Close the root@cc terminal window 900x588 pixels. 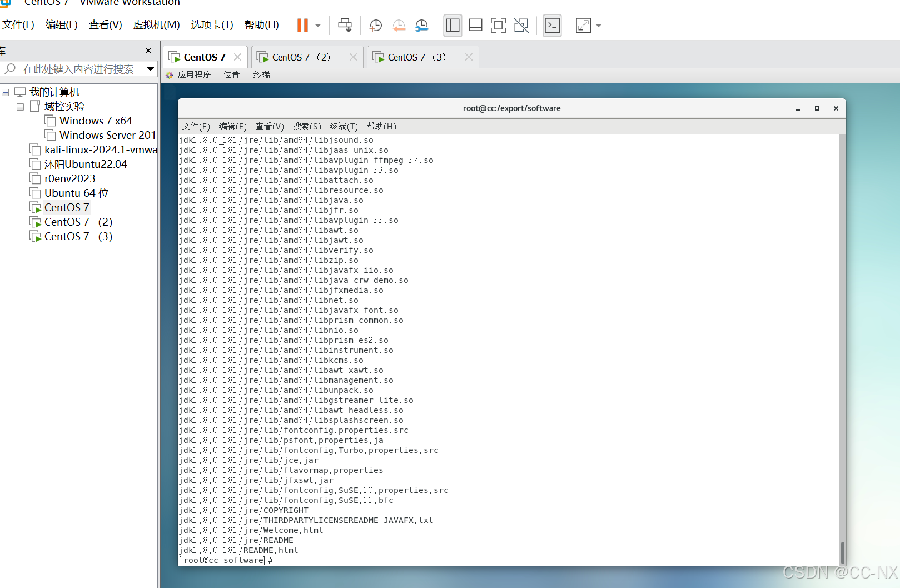coord(836,108)
